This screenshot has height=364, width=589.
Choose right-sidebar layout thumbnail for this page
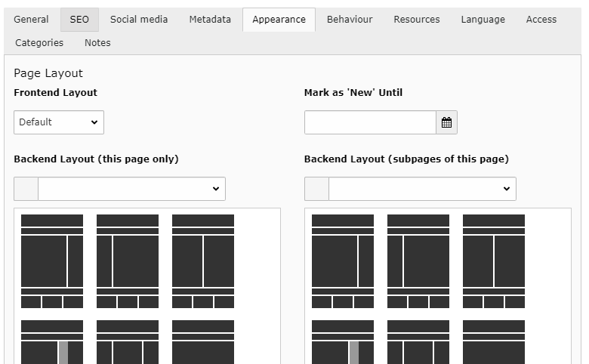point(52,261)
